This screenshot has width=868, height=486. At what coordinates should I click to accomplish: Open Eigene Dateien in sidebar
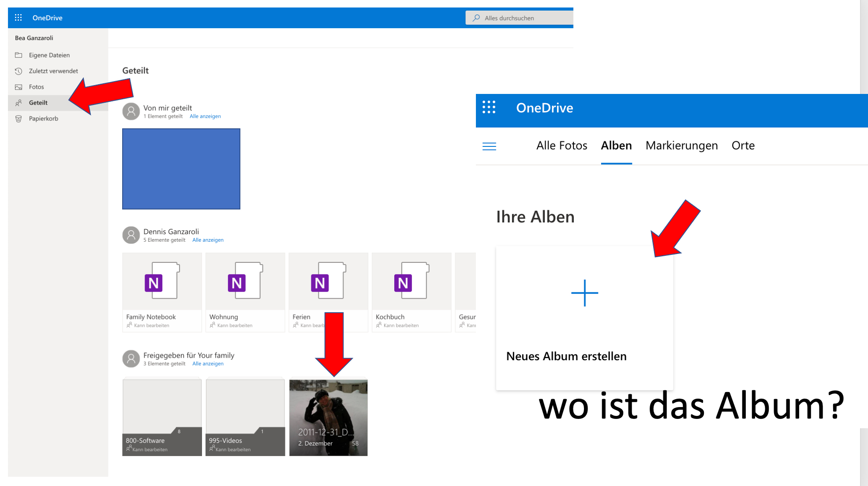49,55
